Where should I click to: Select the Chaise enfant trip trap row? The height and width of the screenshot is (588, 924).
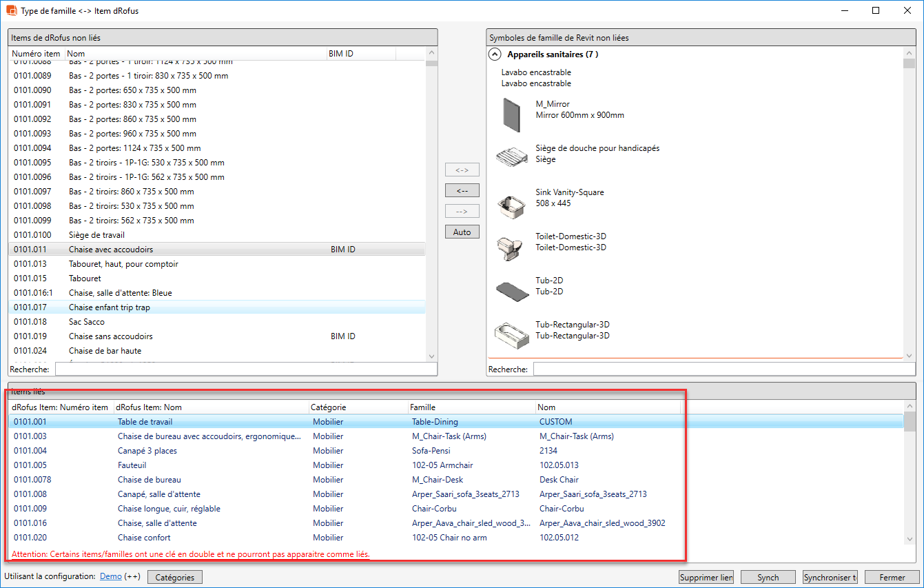click(110, 307)
